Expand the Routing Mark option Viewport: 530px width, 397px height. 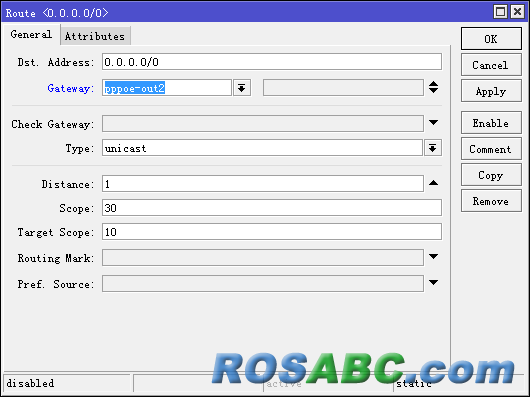(434, 257)
